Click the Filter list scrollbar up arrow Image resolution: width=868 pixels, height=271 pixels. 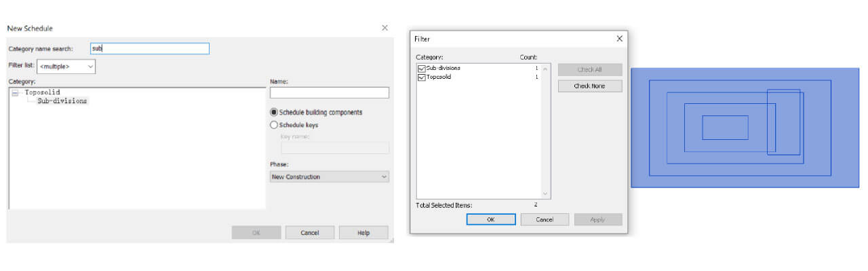pos(546,69)
